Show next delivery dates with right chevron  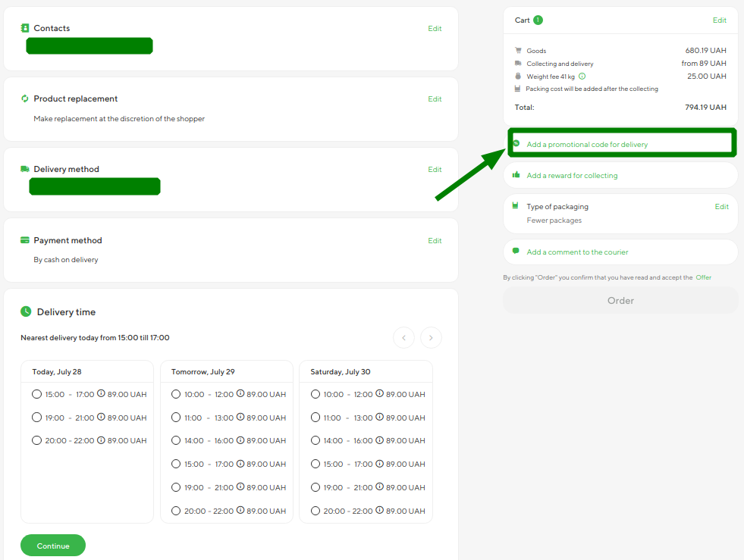431,337
